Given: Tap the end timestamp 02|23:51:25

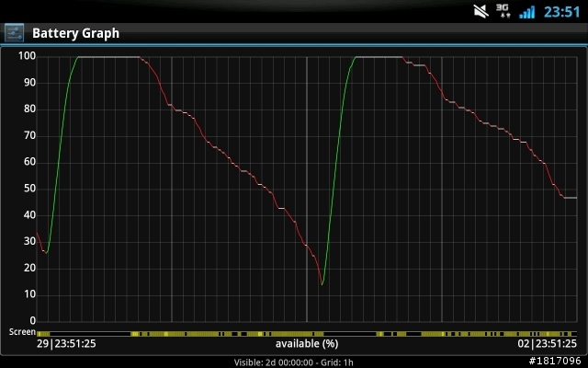Looking at the screenshot, I should 548,343.
